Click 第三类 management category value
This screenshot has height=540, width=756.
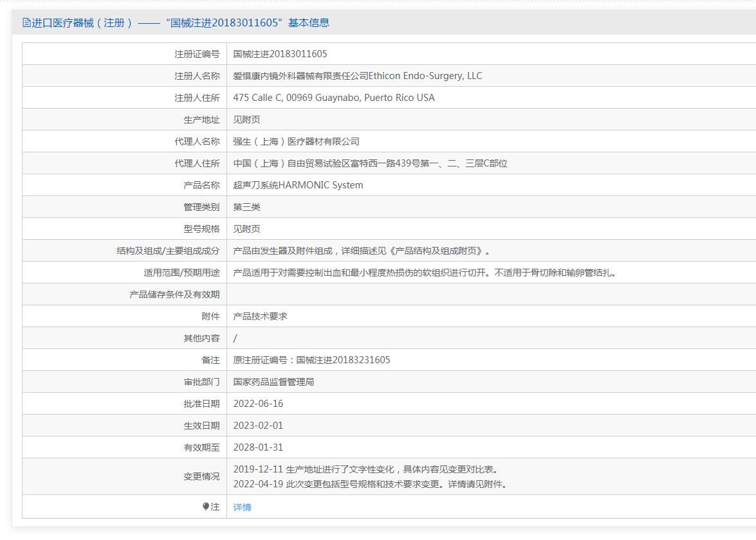point(247,207)
